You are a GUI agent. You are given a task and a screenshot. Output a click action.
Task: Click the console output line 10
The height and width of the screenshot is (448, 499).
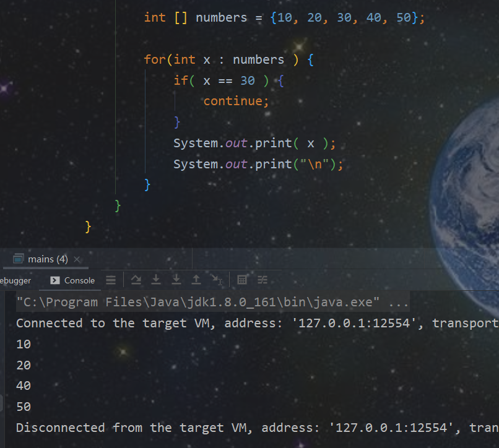coord(24,344)
